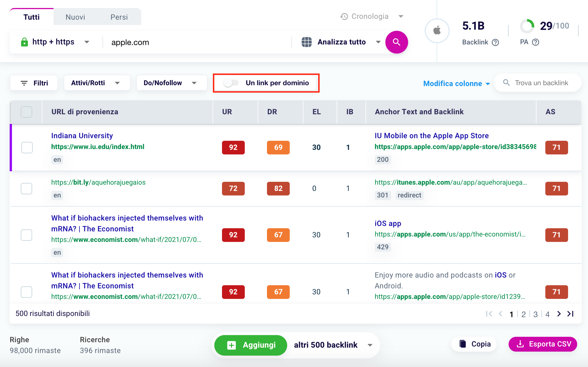The width and height of the screenshot is (588, 367).
Task: Click the 301 status tag
Action: tap(383, 195)
